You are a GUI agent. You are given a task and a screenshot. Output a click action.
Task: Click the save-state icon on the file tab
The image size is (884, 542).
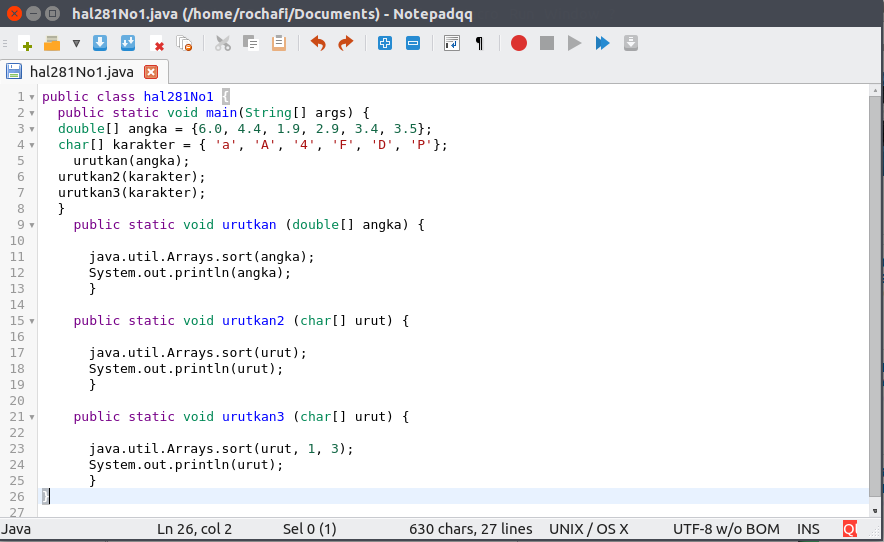tap(14, 72)
